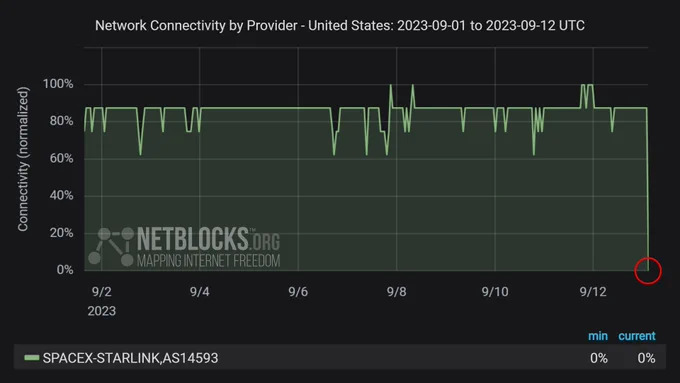This screenshot has width=680, height=383.
Task: Click the 9/12 date label on x-axis
Action: [x=593, y=291]
